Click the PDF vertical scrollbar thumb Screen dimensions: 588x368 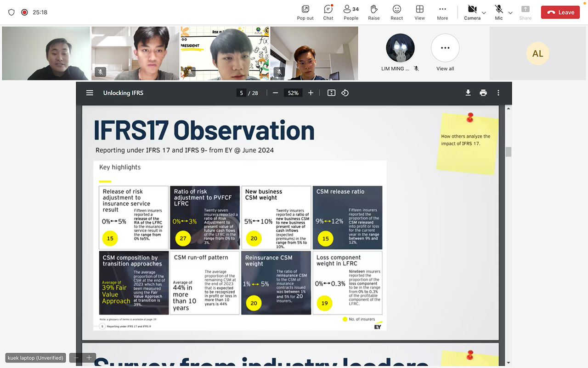point(508,152)
